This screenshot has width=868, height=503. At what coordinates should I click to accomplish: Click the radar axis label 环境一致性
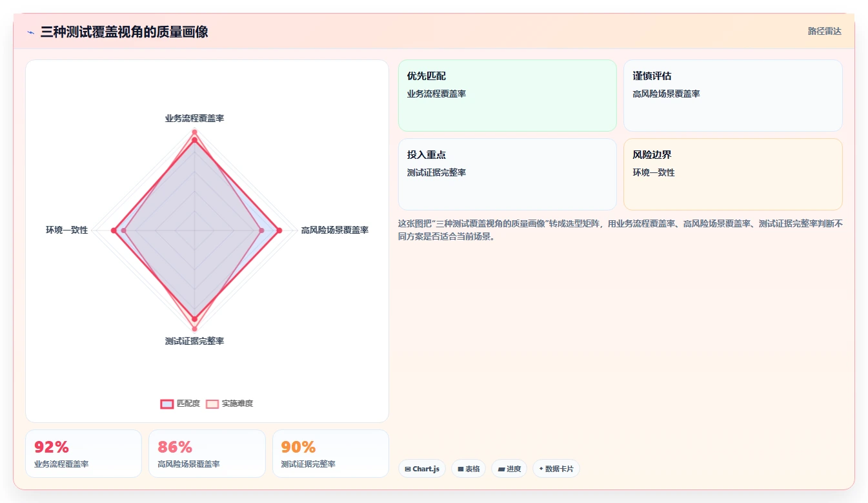[x=66, y=230]
